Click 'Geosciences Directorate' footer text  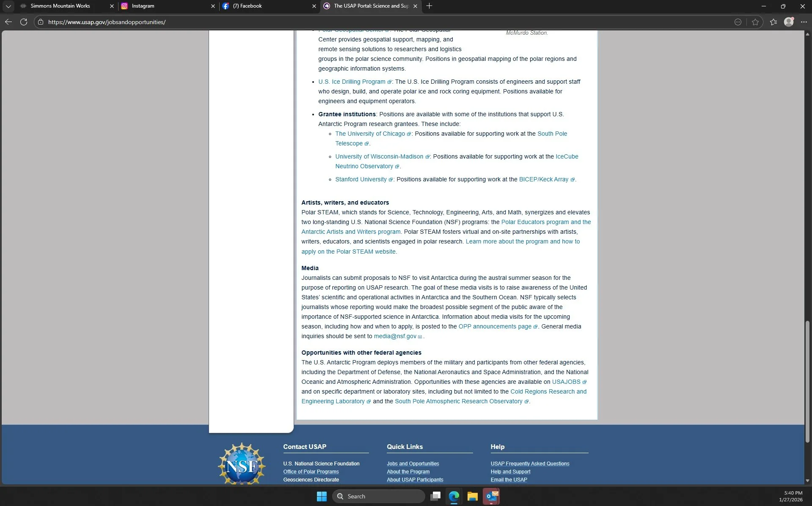tap(311, 480)
